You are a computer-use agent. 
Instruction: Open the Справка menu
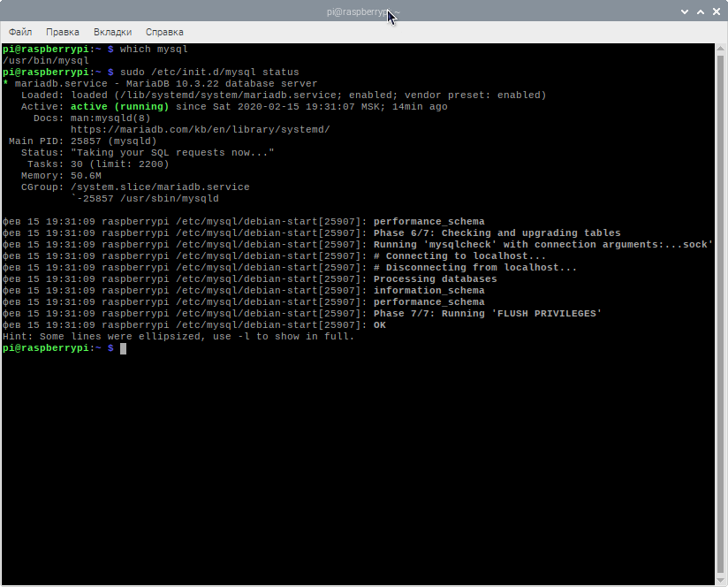(164, 32)
